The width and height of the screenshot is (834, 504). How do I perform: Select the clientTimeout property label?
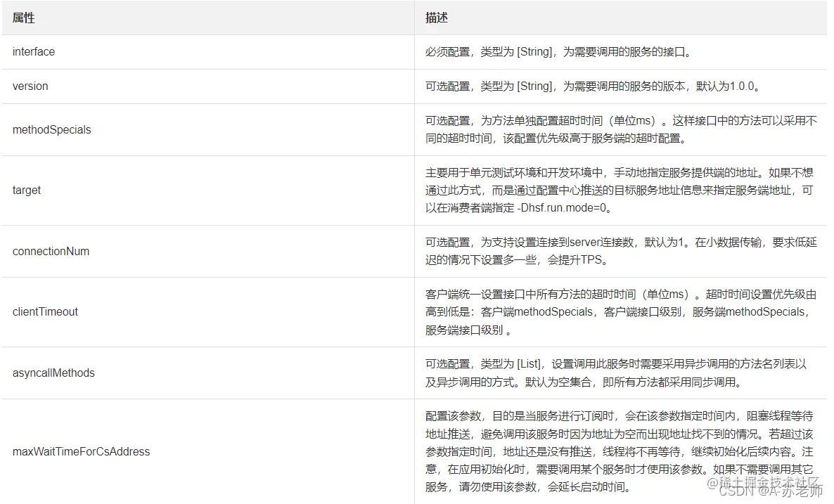point(44,311)
